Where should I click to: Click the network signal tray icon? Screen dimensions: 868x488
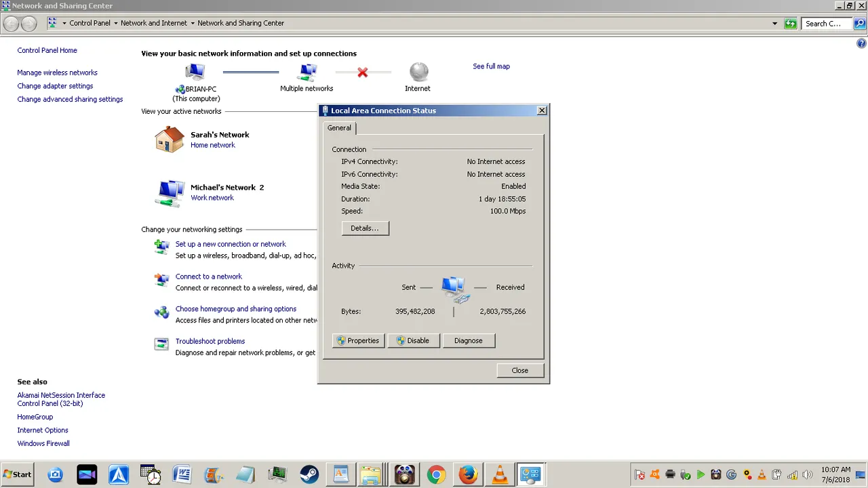point(792,474)
